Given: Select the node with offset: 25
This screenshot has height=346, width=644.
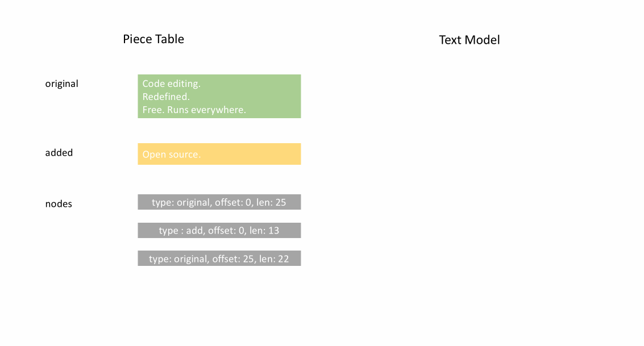Looking at the screenshot, I should 219,259.
